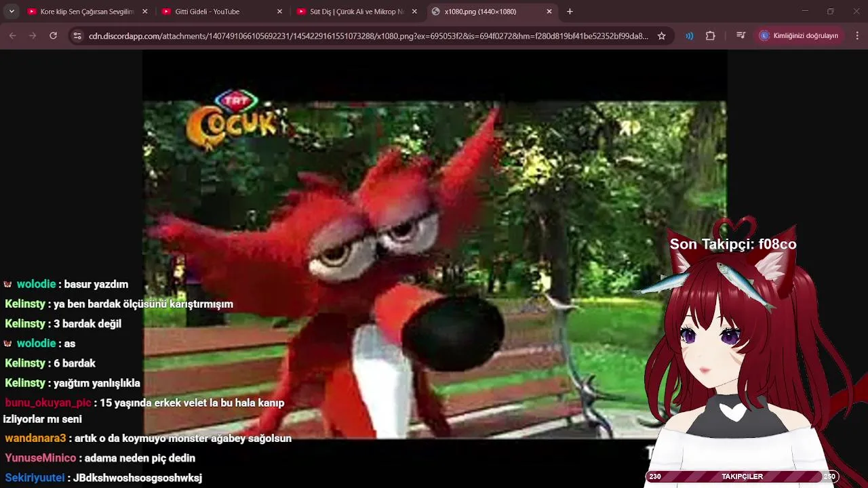Click Kimliğinizi doğrulayın profile button
The height and width of the screenshot is (488, 868).
pyautogui.click(x=800, y=36)
